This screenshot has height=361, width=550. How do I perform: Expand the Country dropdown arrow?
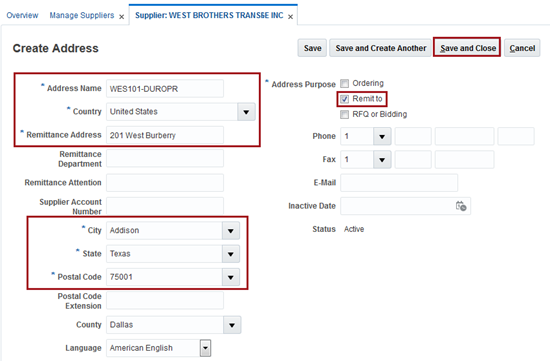(246, 112)
